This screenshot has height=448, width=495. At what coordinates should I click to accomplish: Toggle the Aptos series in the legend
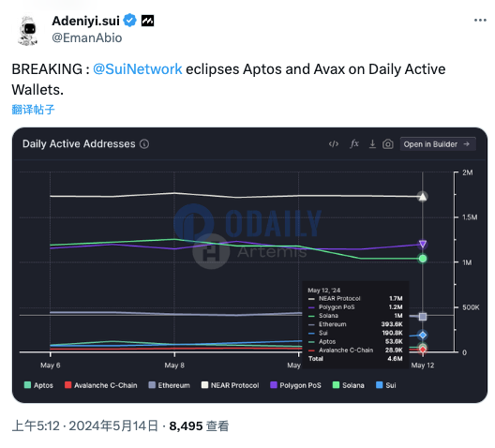tap(38, 385)
